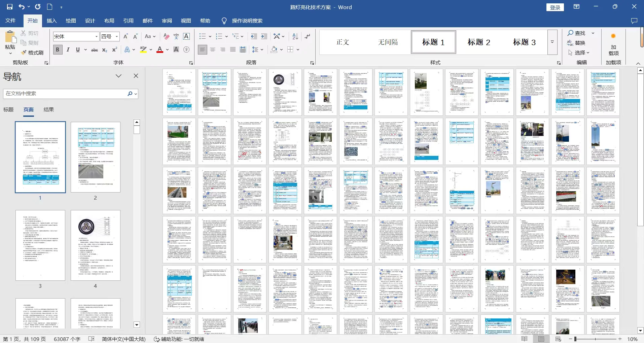
Task: Open the 视图 (View) tab
Action: pos(186,21)
